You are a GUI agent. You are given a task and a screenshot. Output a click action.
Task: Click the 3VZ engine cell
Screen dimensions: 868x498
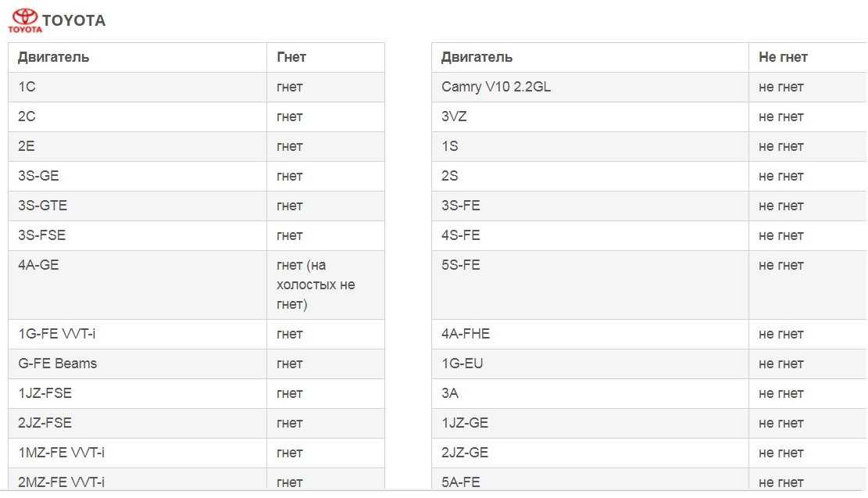[590, 117]
